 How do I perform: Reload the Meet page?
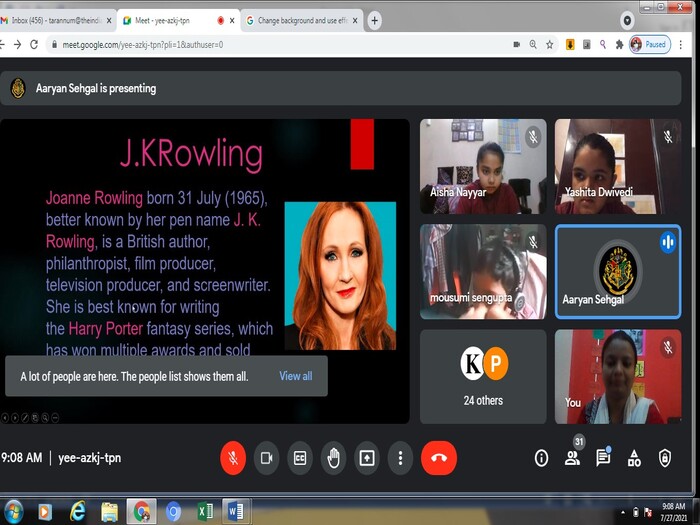pyautogui.click(x=34, y=44)
